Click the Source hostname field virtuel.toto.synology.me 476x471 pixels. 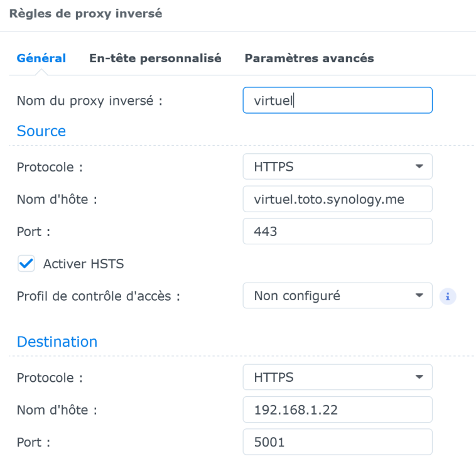pos(337,200)
